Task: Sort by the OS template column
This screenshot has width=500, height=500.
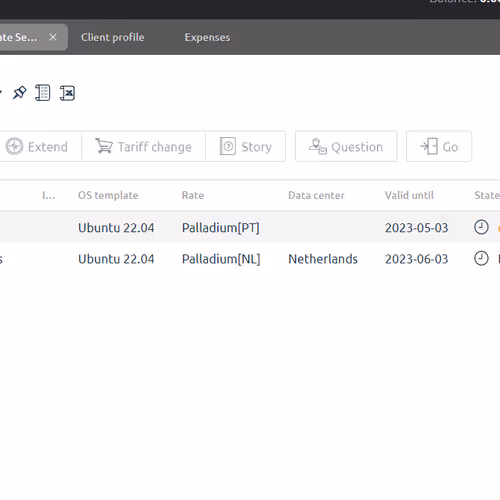Action: click(x=108, y=195)
